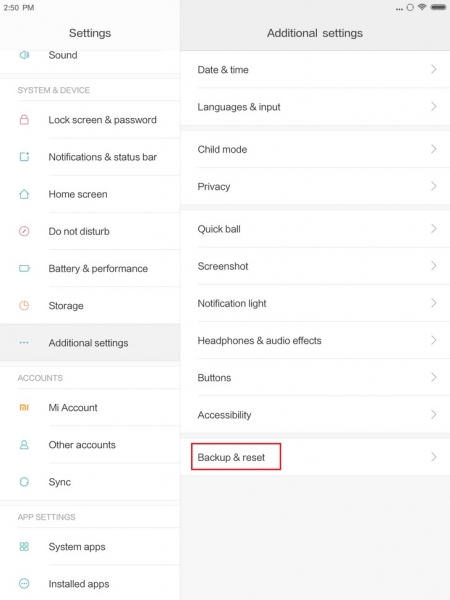Tap the Do not disturb icon

pos(24,231)
